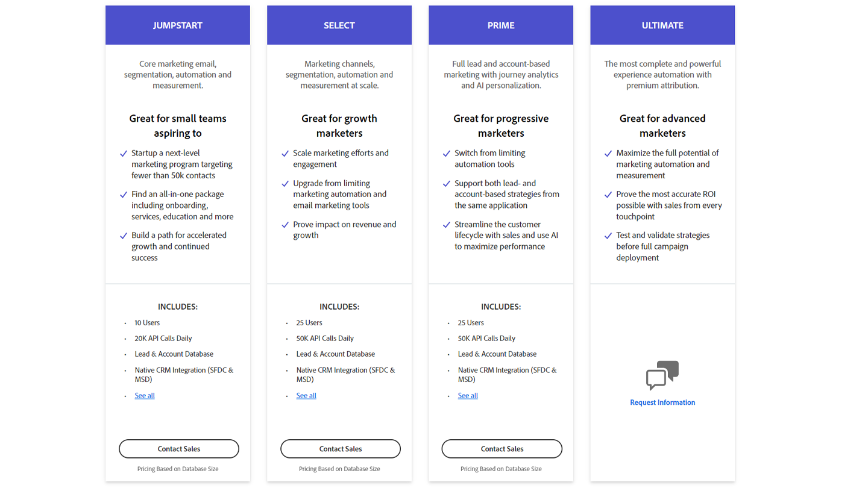Click the PRIME plan header banner

pos(501,25)
